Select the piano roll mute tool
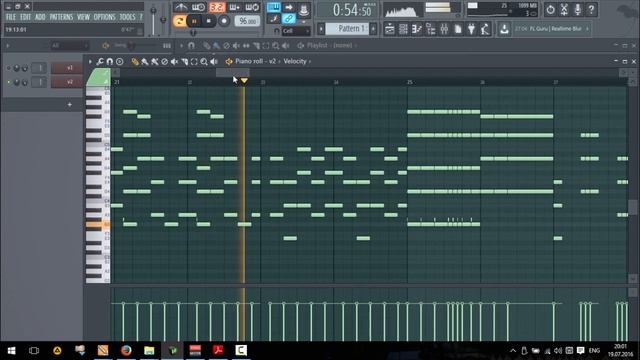Image resolution: width=640 pixels, height=360 pixels. 174,62
